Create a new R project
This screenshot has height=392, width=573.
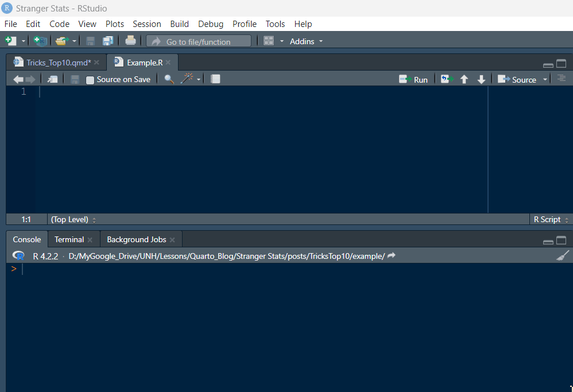coord(40,41)
